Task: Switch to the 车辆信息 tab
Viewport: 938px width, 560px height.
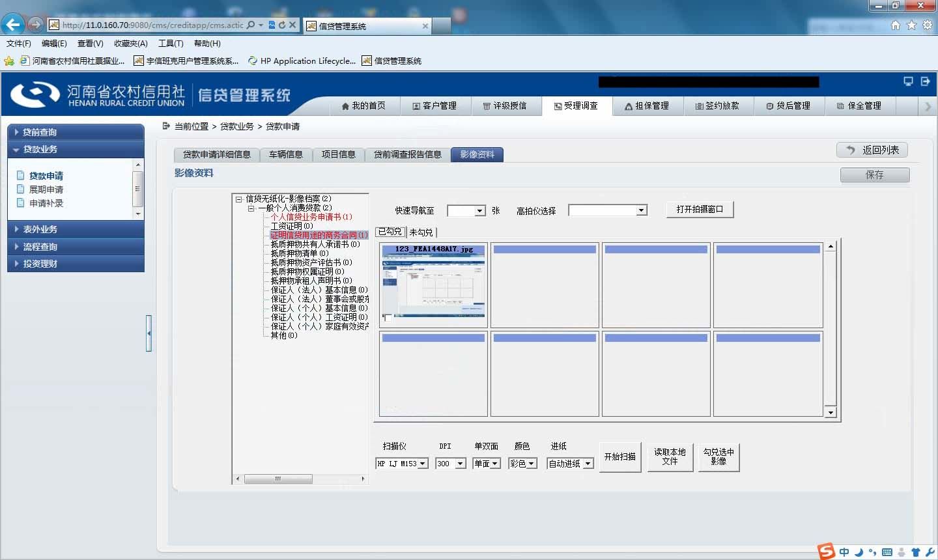Action: pyautogui.click(x=286, y=154)
